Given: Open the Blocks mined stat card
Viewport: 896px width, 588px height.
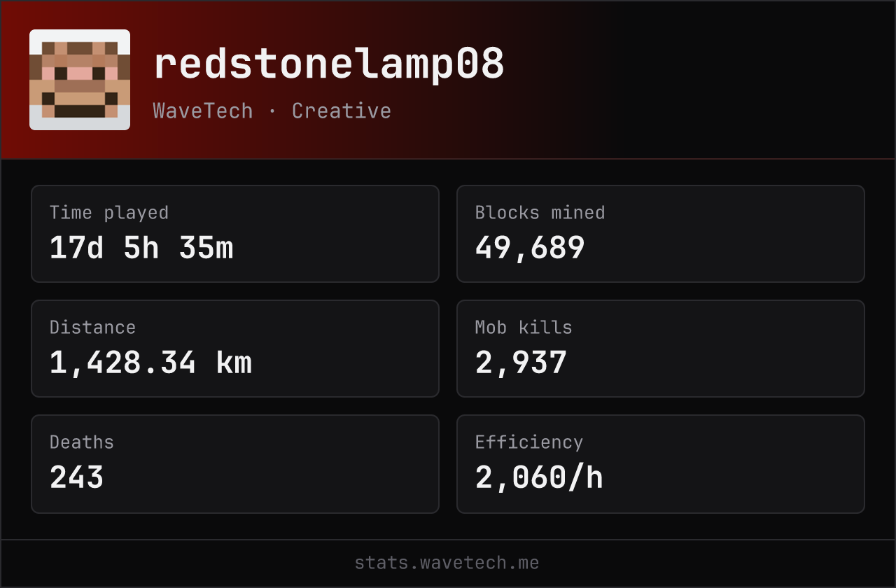Looking at the screenshot, I should coord(661,234).
